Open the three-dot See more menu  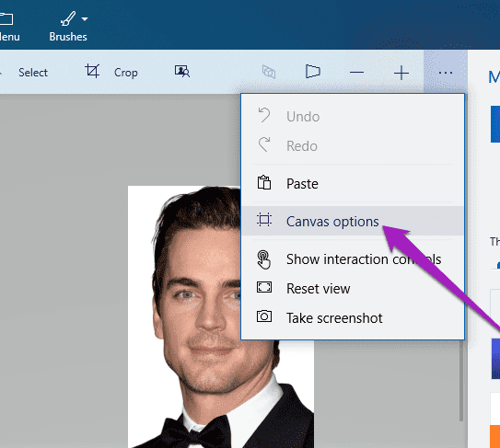[x=446, y=73]
